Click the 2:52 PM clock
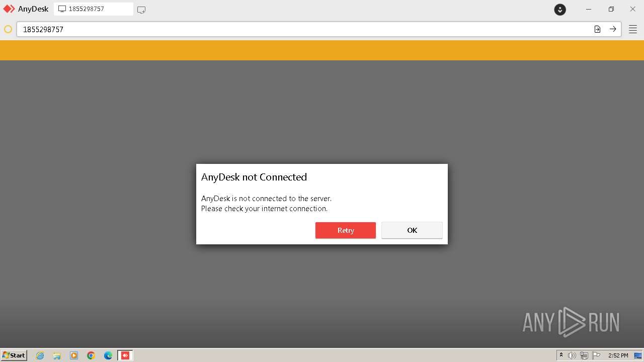 (x=618, y=355)
